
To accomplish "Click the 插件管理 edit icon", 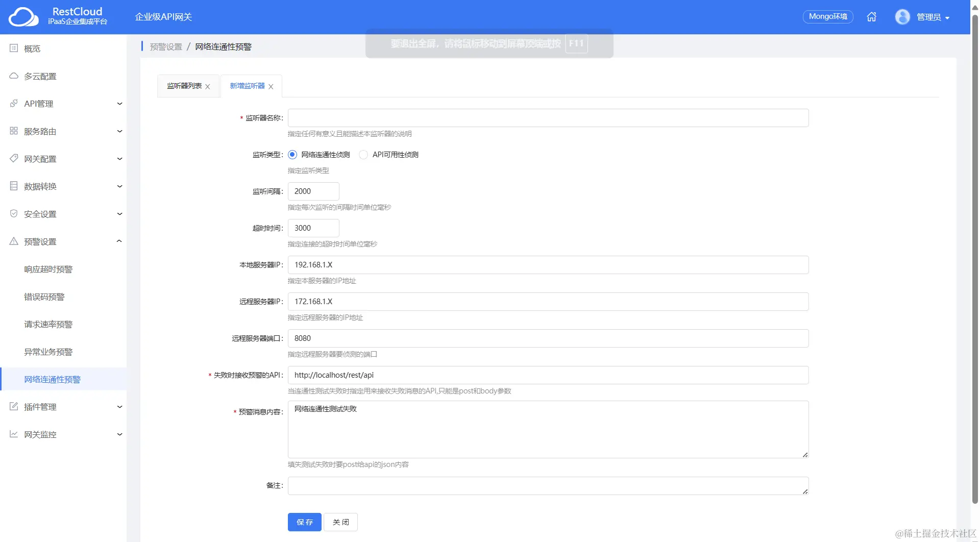I will (x=14, y=407).
